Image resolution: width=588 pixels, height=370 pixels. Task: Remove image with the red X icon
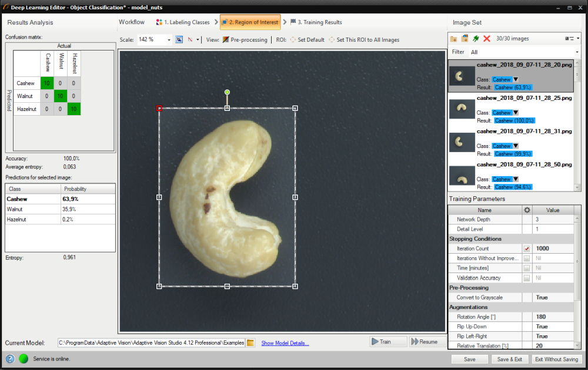pyautogui.click(x=486, y=39)
